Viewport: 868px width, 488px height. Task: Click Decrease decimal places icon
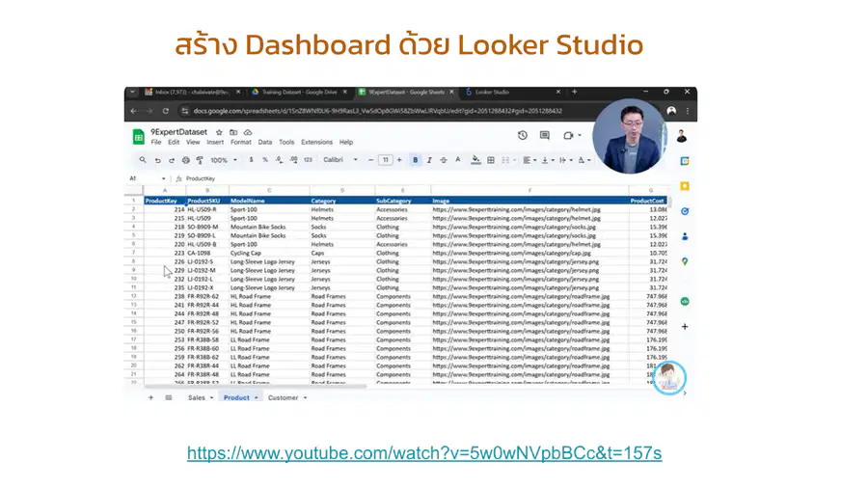click(279, 160)
